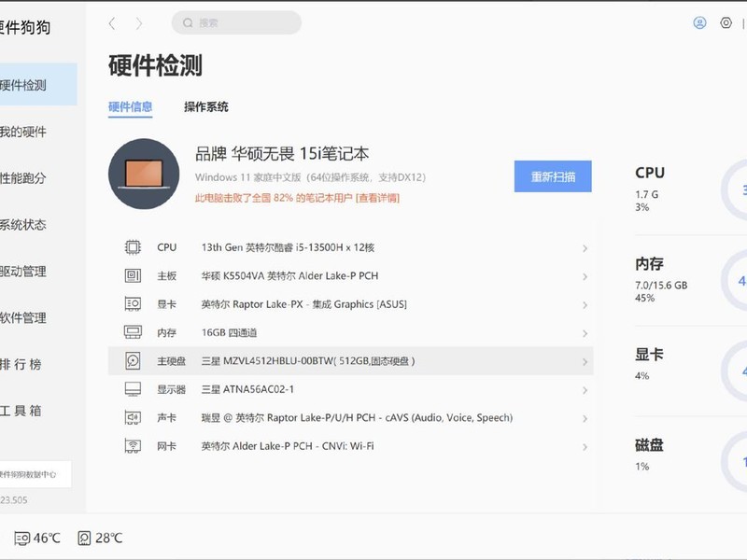Viewport: 747px width, 560px height.
Task: Click the 英特尔 Alder Lake-P PCH - CNVi: Wi-Fi text
Action: pos(288,446)
